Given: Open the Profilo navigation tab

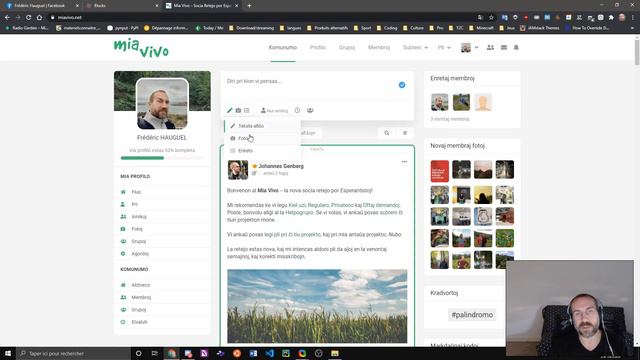Looking at the screenshot, I should (318, 47).
